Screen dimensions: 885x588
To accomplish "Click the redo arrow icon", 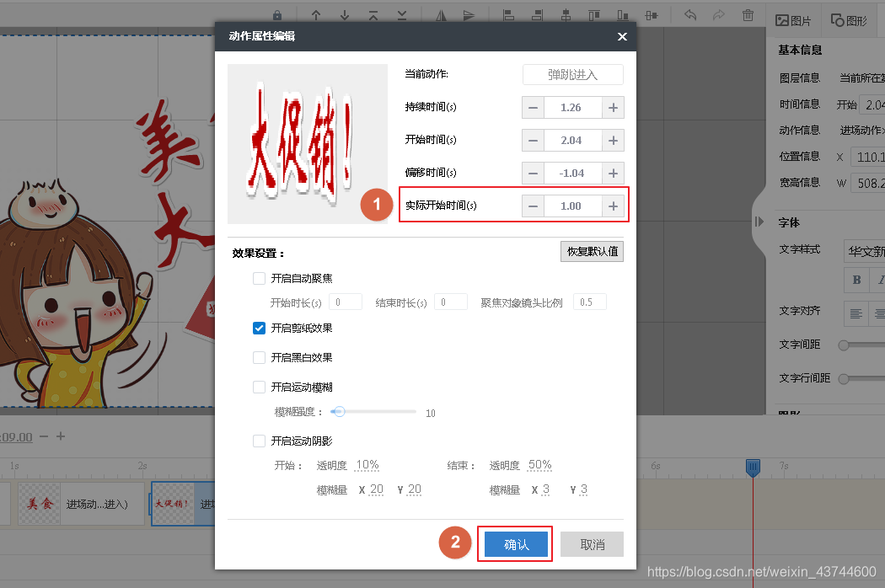I will 718,15.
